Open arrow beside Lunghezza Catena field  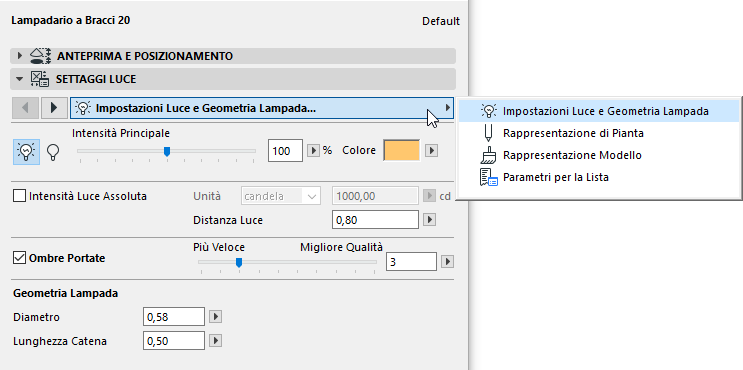[x=216, y=340]
